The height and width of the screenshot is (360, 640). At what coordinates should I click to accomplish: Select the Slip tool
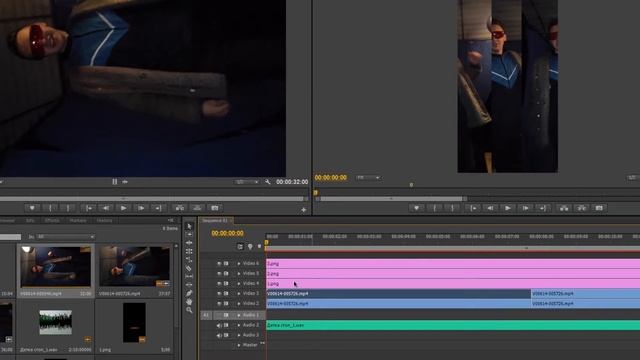189,276
